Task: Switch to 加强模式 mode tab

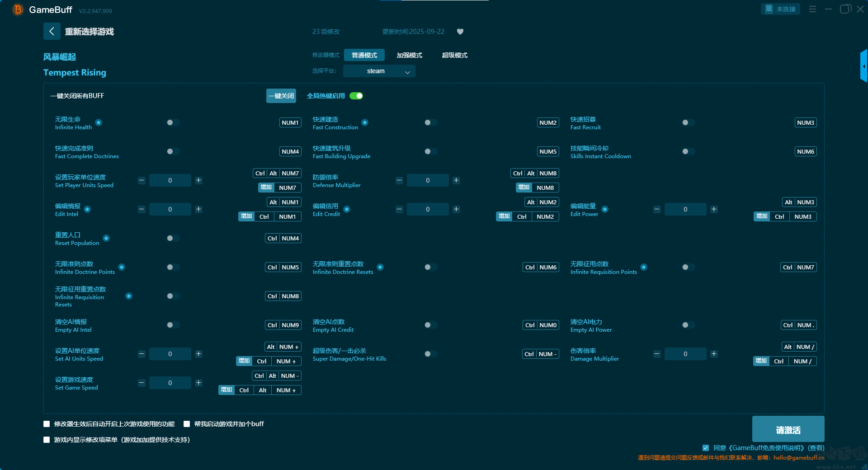Action: coord(410,55)
